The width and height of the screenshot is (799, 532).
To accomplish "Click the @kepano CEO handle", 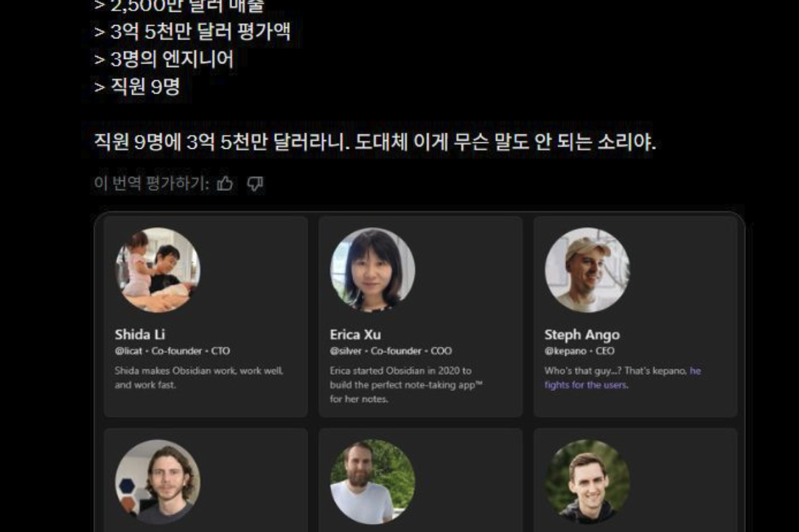I will (579, 351).
